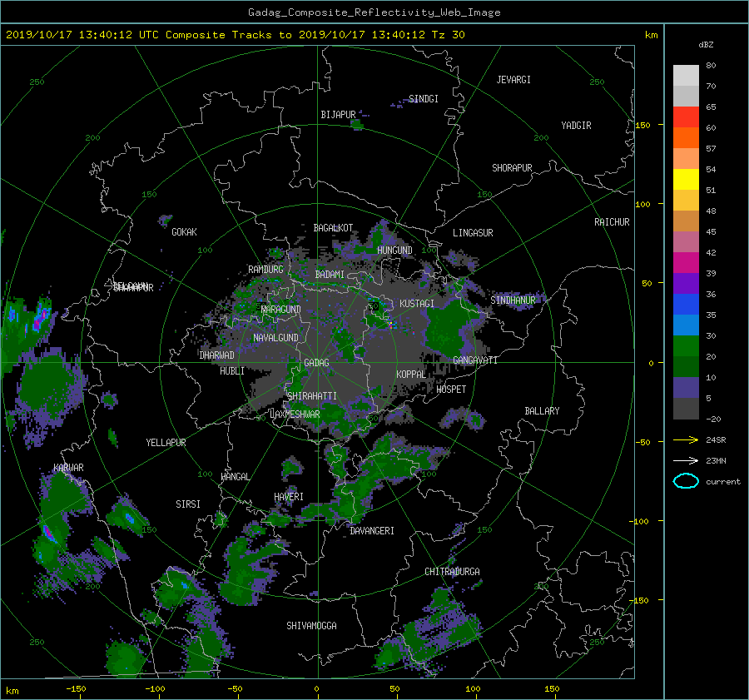Click the NARAGUND city label
The height and width of the screenshot is (700, 749).
click(x=281, y=309)
